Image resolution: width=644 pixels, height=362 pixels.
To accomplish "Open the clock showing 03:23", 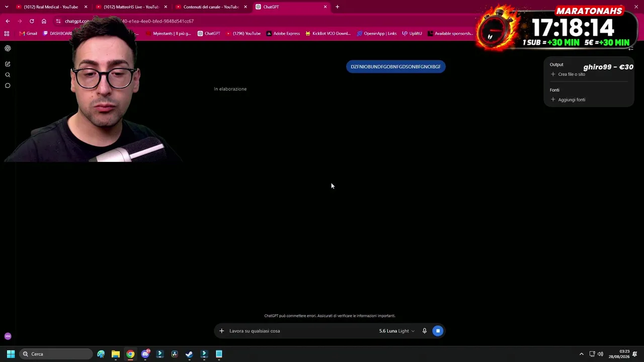I will click(x=619, y=354).
